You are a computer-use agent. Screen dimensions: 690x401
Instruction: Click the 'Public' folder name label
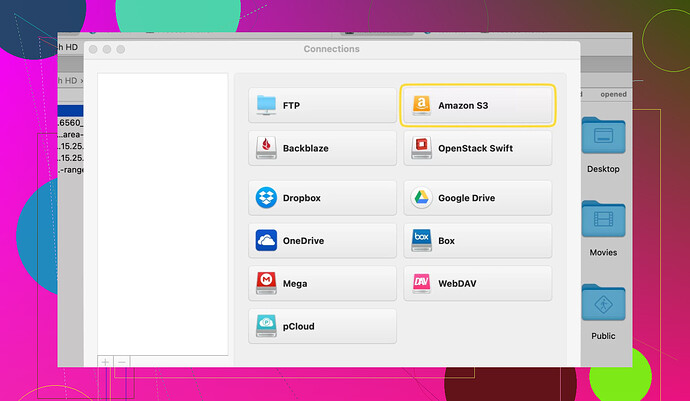point(603,336)
